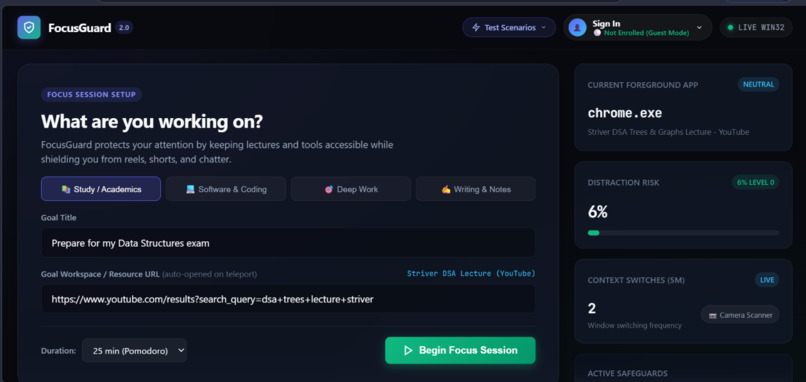Click into the Goal Workspace URL field
Screen dimensions: 806x382
pyautogui.click(x=288, y=299)
